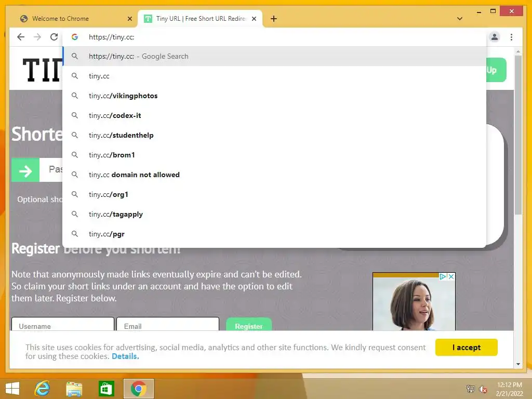Click the green Register button
532x399 pixels.
click(x=249, y=324)
